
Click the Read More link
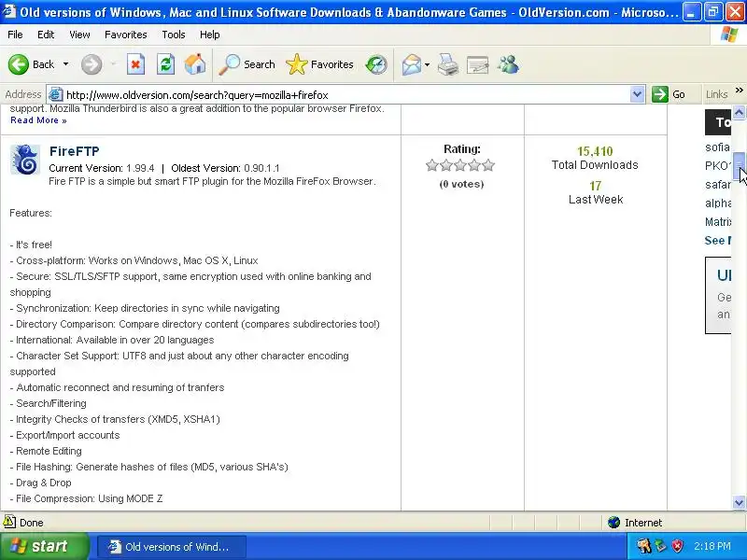tap(38, 120)
